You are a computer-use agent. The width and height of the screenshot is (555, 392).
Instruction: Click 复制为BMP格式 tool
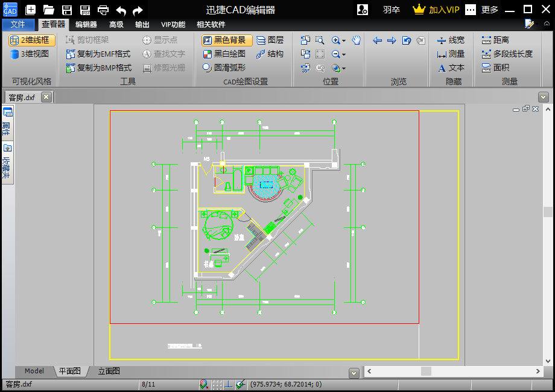pyautogui.click(x=99, y=68)
